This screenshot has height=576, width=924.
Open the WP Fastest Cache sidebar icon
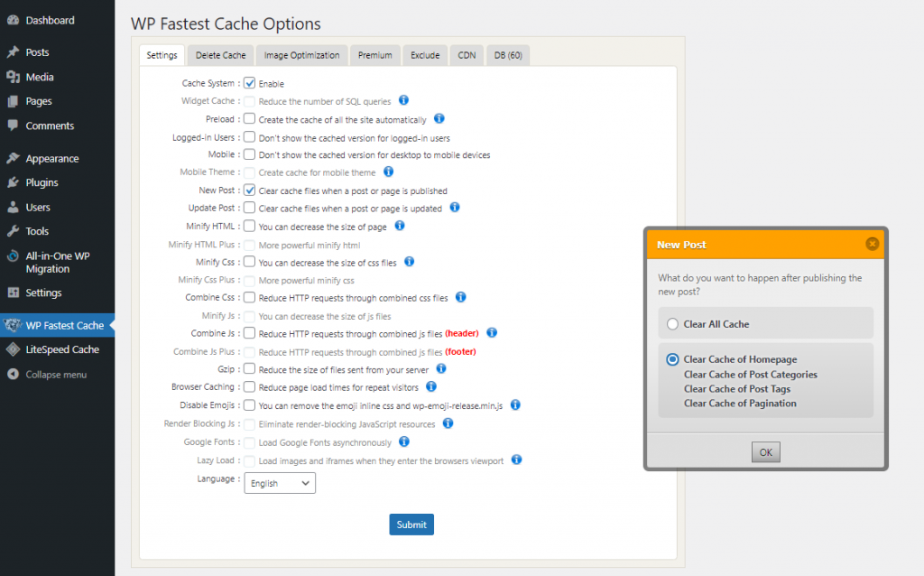[13, 324]
